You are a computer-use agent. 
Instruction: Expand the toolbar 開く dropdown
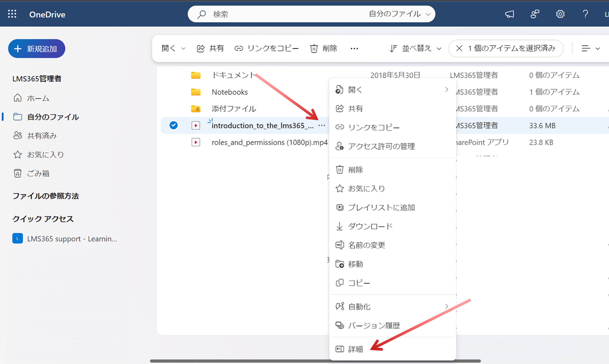click(x=173, y=48)
